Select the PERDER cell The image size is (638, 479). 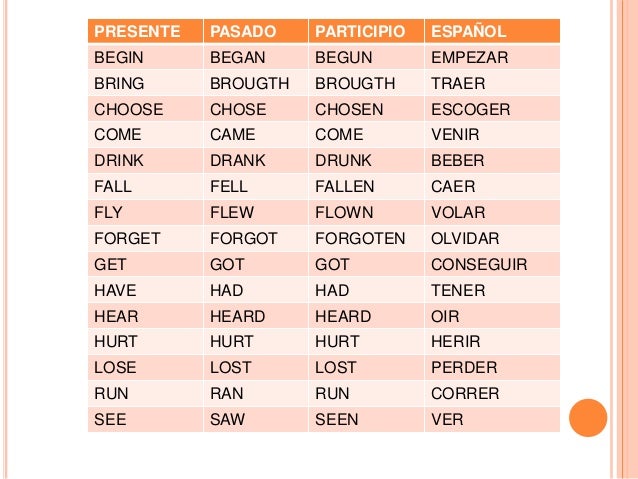(492, 367)
